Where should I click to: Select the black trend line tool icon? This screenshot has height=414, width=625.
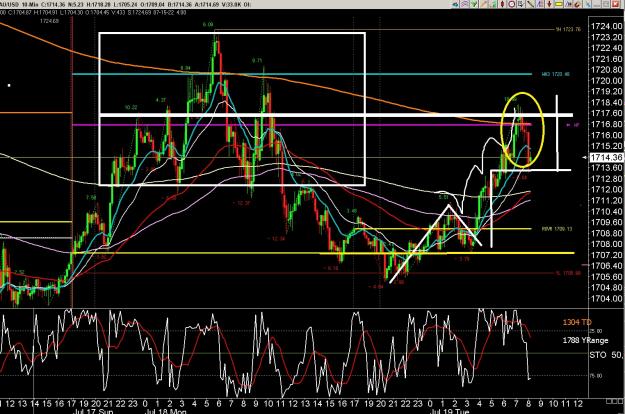click(530, 4)
